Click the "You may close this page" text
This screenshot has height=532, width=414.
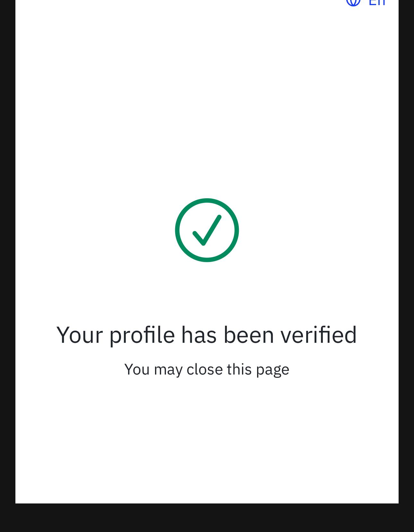click(207, 369)
